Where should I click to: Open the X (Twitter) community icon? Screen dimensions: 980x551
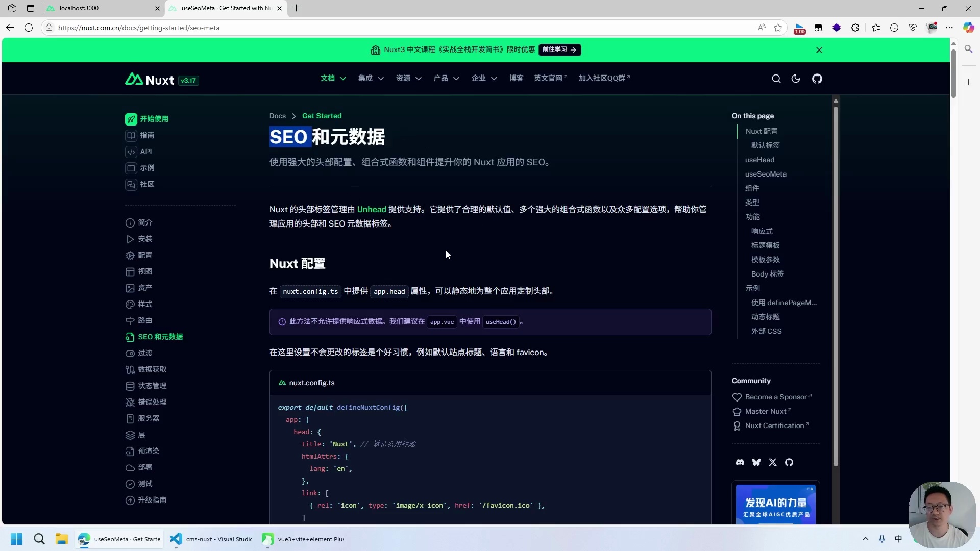pos(772,462)
